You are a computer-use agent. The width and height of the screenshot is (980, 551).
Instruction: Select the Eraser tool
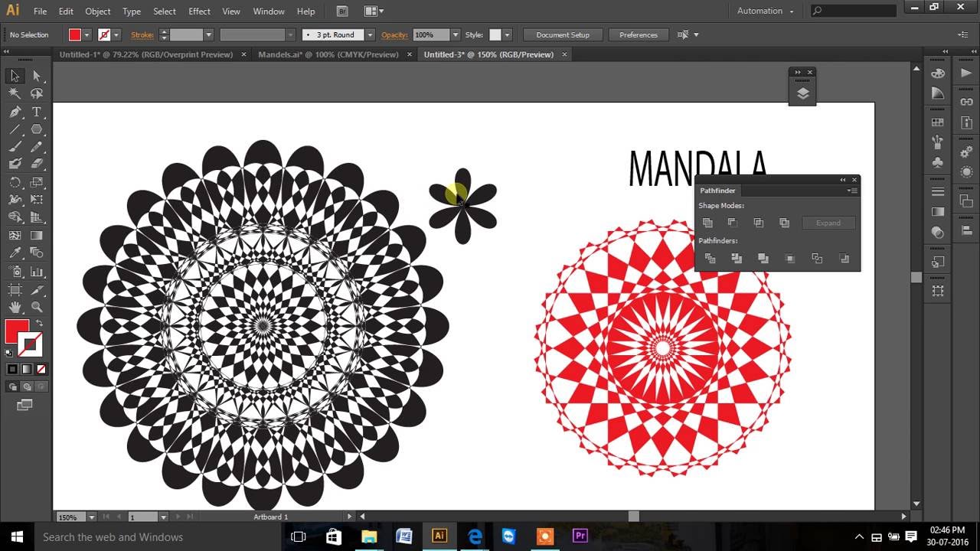36,164
